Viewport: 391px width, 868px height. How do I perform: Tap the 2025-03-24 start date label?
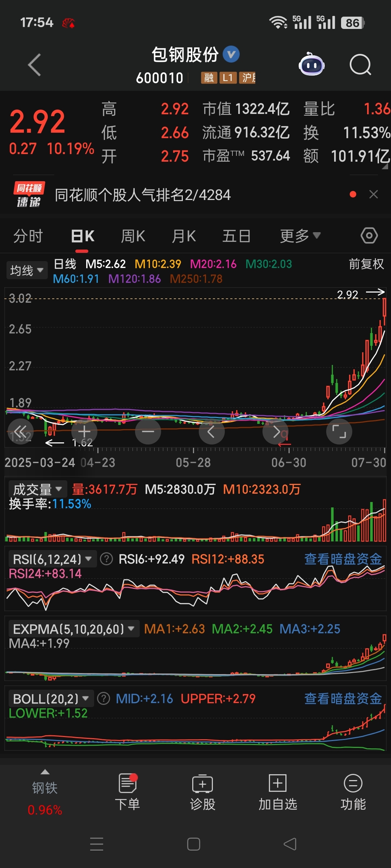pos(40,463)
